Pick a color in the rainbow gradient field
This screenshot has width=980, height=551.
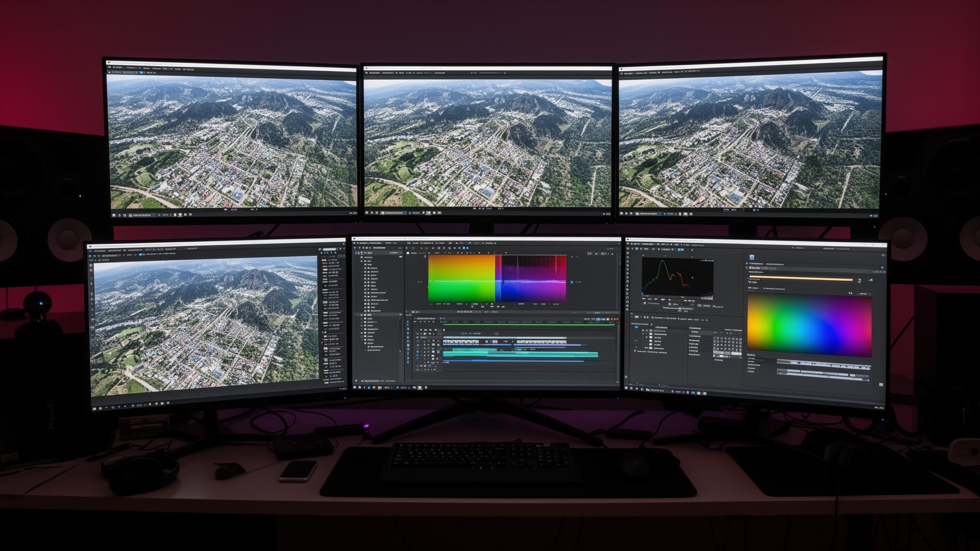810,325
